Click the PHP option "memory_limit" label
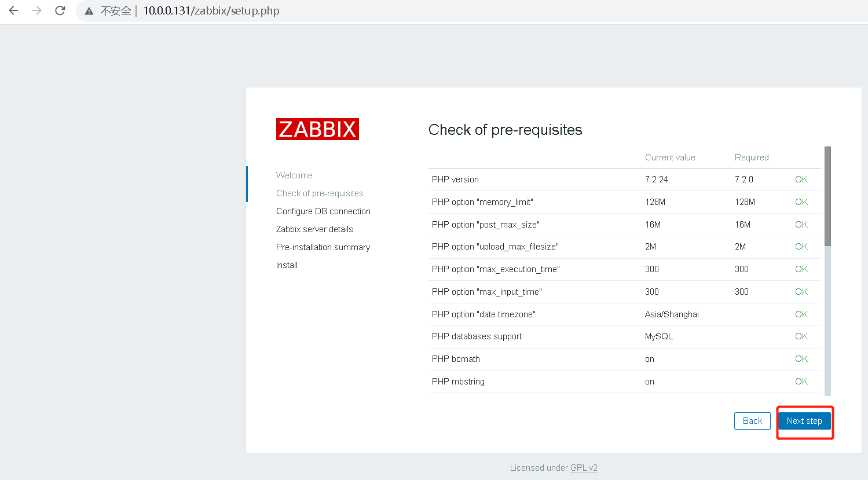 coord(482,202)
